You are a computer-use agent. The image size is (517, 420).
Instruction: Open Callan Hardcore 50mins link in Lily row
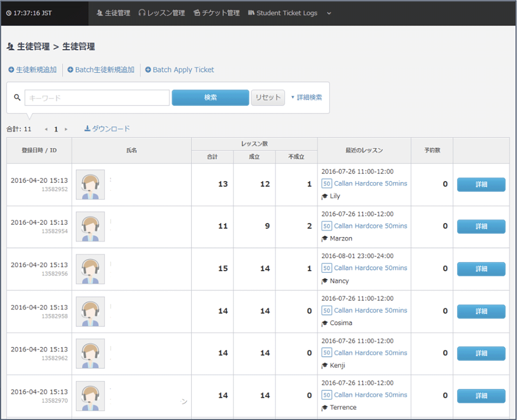371,183
